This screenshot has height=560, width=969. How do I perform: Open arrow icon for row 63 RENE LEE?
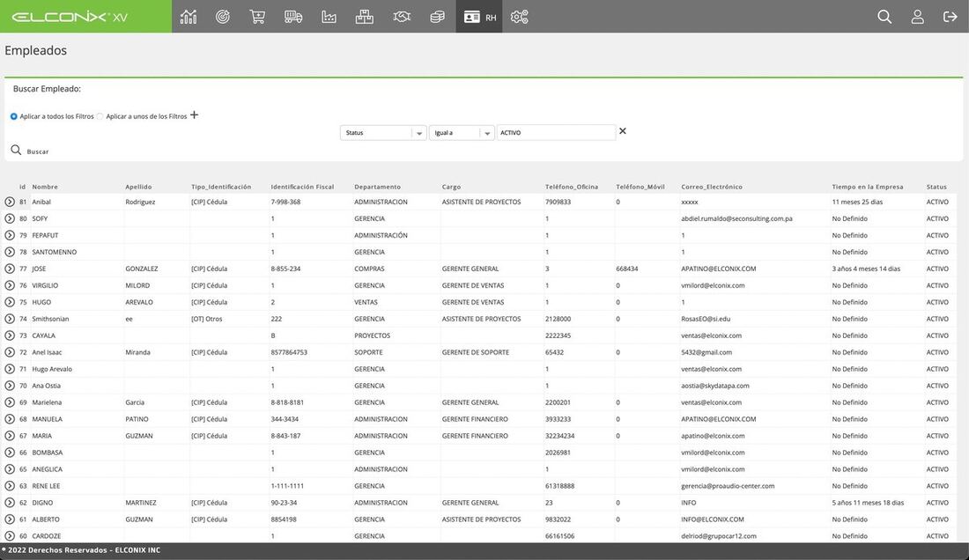tap(10, 485)
